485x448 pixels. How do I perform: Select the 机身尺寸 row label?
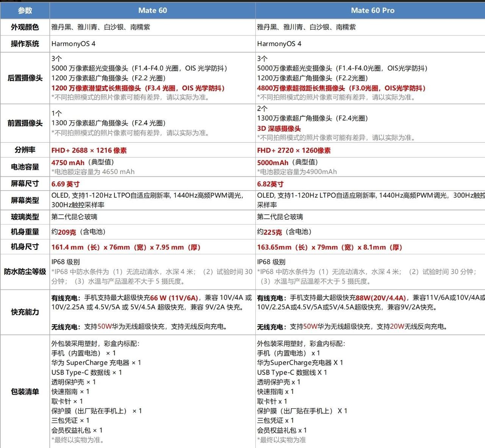(25, 247)
